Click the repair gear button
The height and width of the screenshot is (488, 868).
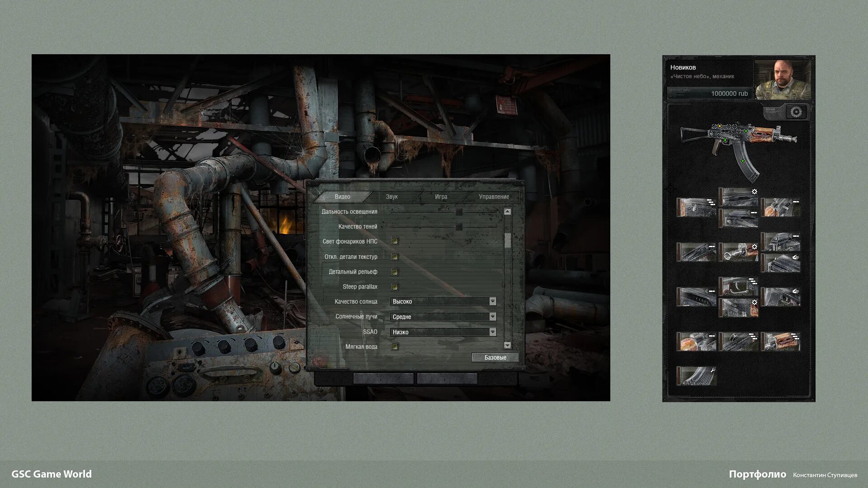coord(796,112)
